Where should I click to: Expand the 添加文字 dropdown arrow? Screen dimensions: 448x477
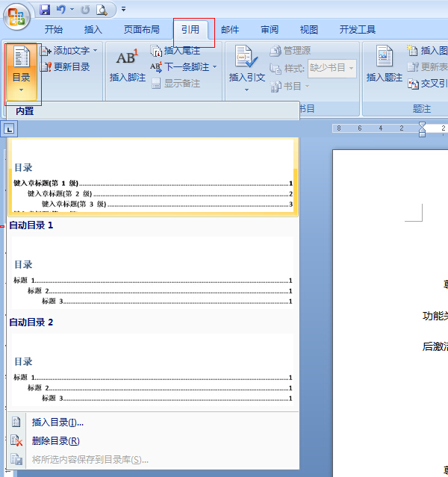[x=96, y=50]
